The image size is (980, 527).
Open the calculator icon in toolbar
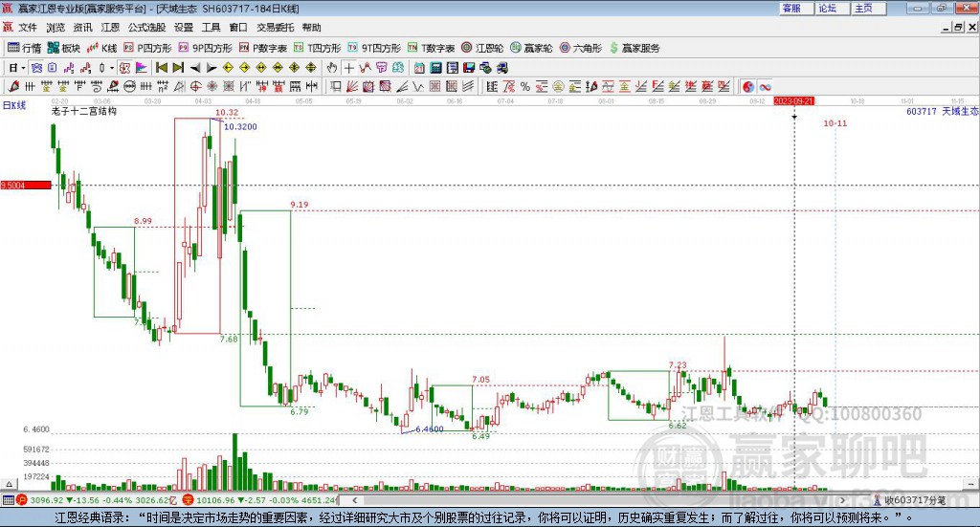[436, 68]
